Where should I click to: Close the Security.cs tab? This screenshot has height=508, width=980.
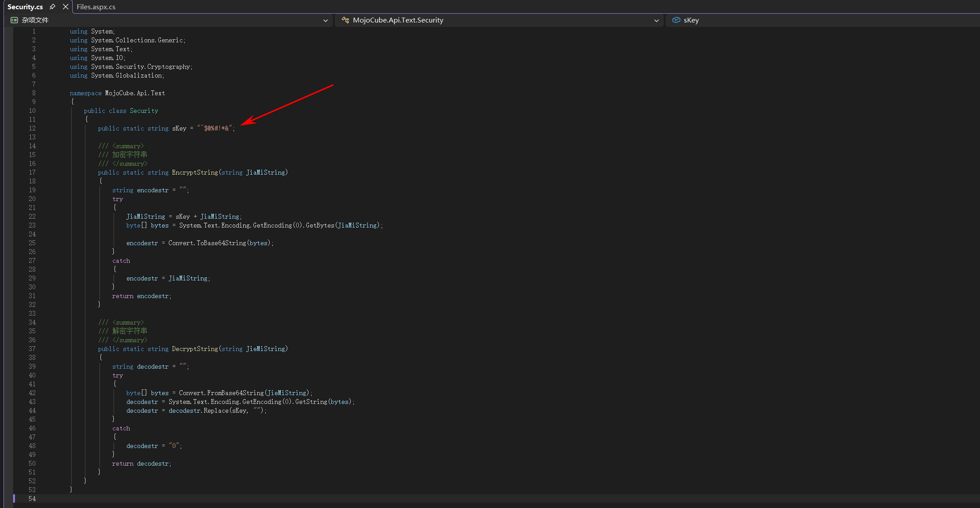[66, 7]
